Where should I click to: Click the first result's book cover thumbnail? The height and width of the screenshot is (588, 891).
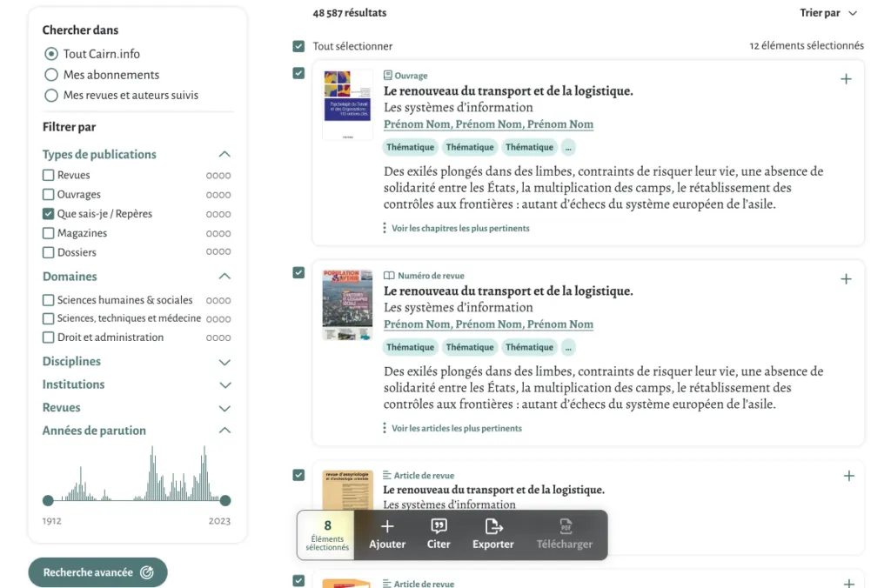(x=347, y=104)
